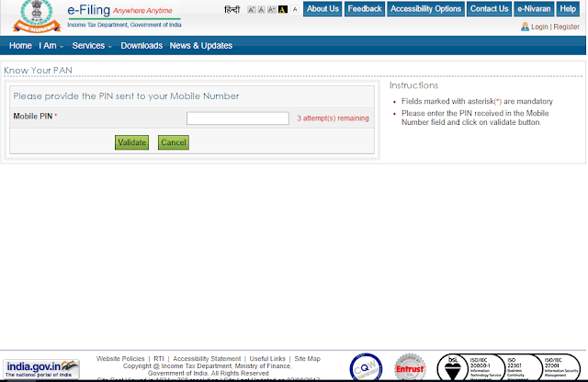Viewport: 588px width, 382px height.
Task: Click the Mobile PIN label
Action: pos(35,117)
